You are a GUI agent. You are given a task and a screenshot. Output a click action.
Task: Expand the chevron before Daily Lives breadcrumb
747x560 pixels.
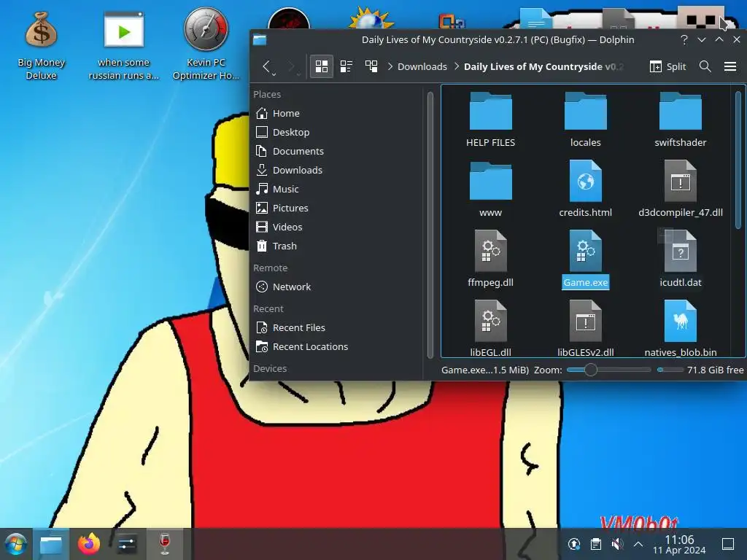(x=457, y=66)
